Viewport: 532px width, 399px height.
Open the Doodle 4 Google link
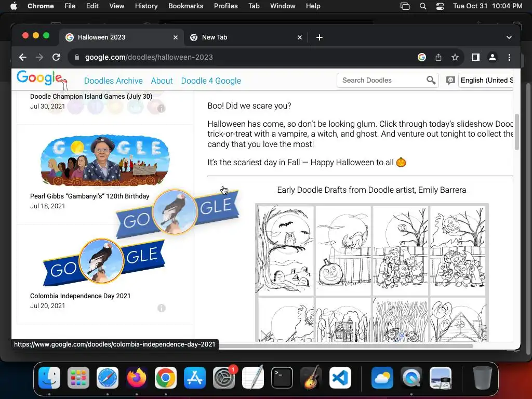click(x=211, y=81)
